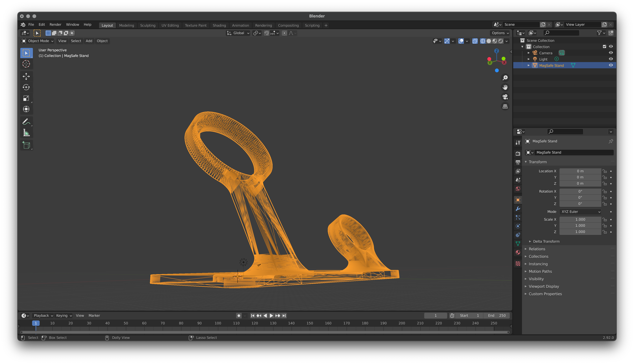Screen dimensions: 634x364
Task: Hide the MagSafe Stand eye icon
Action: point(610,65)
